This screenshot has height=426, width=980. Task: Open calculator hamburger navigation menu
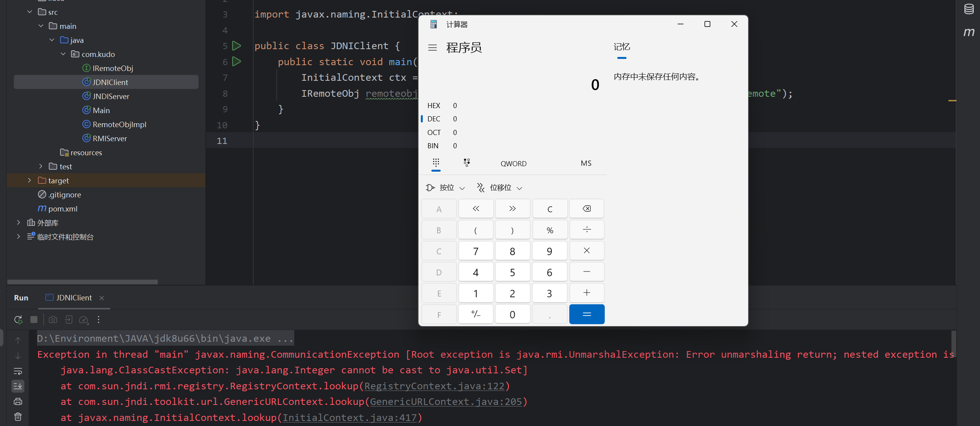point(433,48)
